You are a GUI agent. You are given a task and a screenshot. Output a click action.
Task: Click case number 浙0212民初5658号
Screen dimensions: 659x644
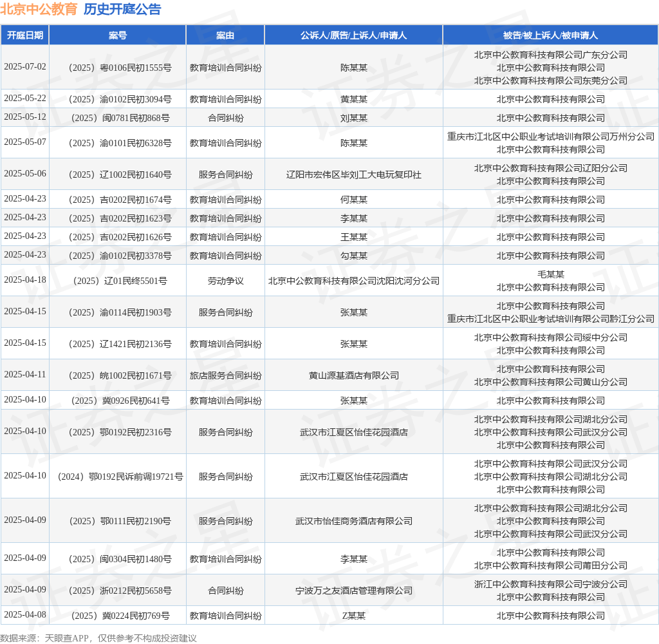tap(120, 591)
